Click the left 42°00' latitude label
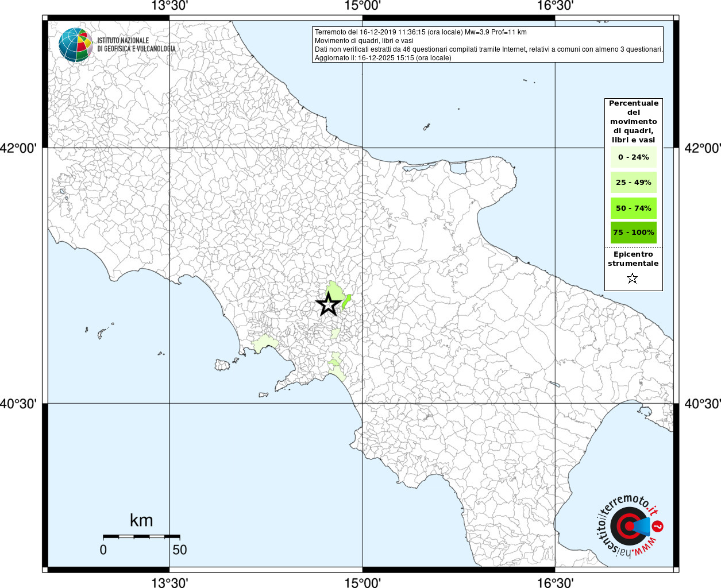Image resolution: width=721 pixels, height=588 pixels. (18, 148)
